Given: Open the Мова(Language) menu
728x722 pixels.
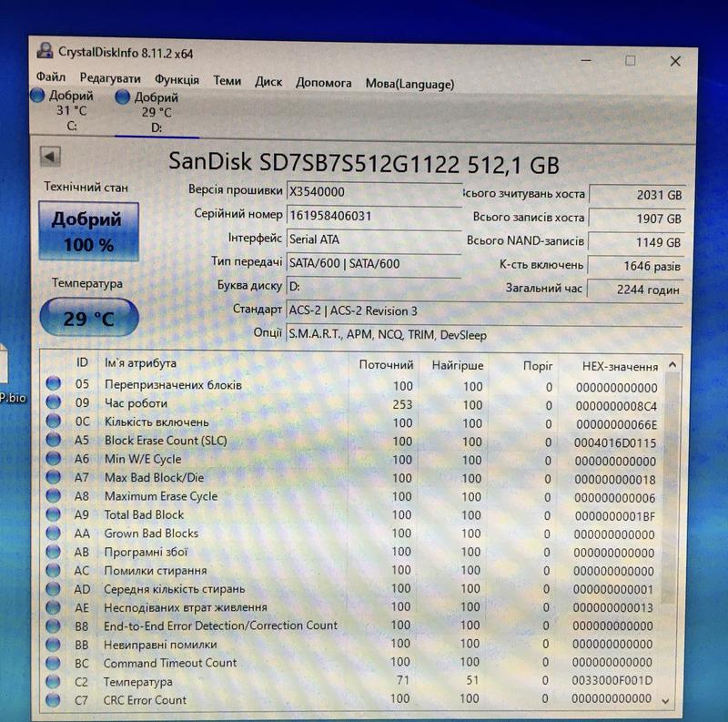Looking at the screenshot, I should [x=409, y=83].
